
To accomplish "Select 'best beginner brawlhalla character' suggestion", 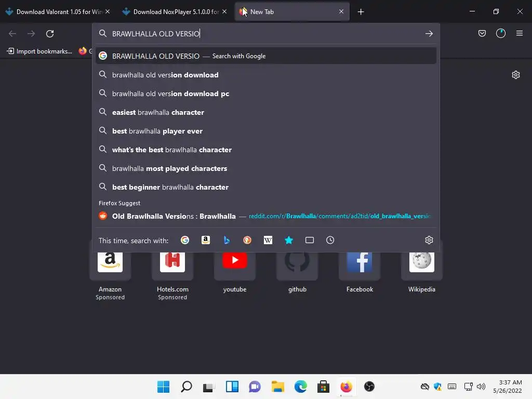I will [x=265, y=187].
